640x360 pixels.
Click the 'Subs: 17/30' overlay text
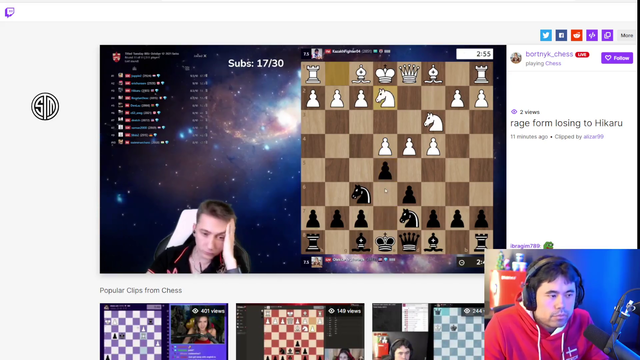(x=256, y=63)
